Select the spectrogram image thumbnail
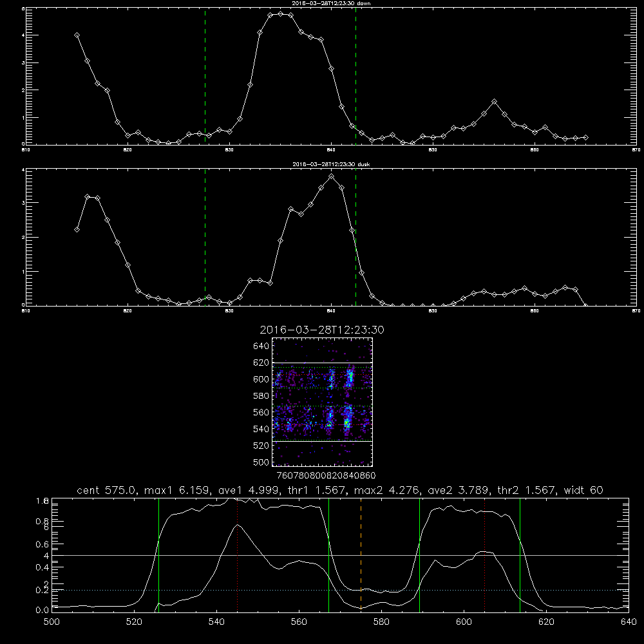 (322, 402)
